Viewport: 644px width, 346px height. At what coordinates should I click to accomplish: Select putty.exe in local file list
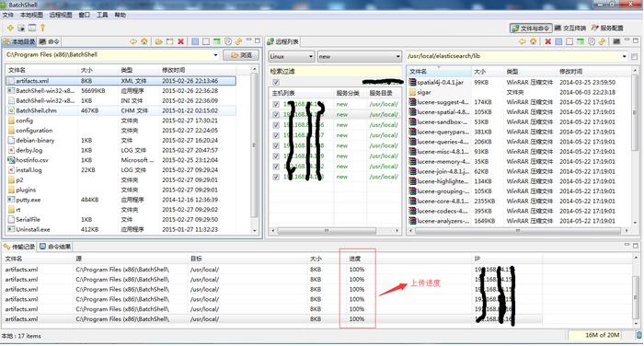coord(121,200)
